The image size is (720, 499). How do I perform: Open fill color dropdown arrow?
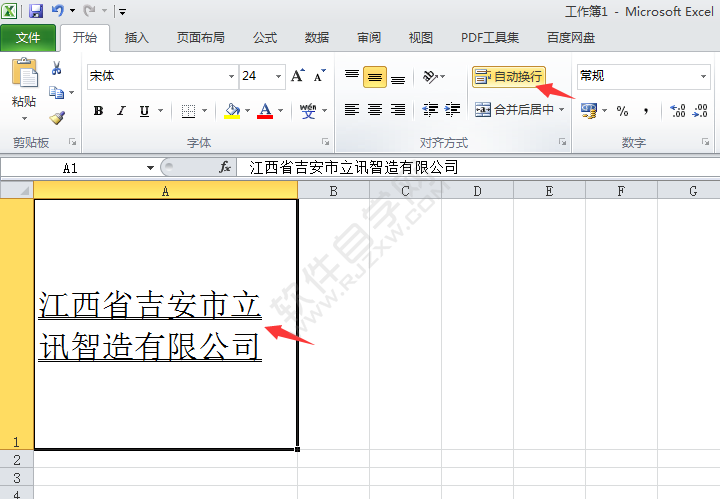pyautogui.click(x=248, y=111)
